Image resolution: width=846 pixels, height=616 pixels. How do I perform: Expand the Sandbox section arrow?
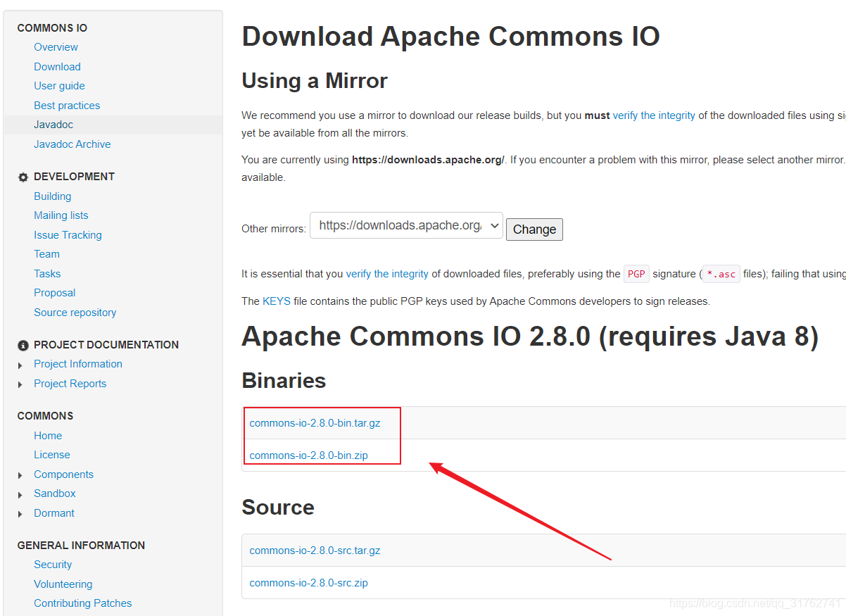click(x=20, y=495)
